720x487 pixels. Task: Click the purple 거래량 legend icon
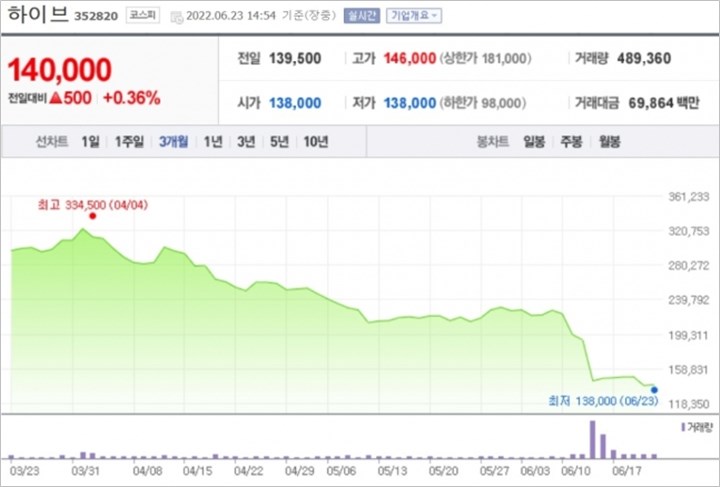(683, 428)
